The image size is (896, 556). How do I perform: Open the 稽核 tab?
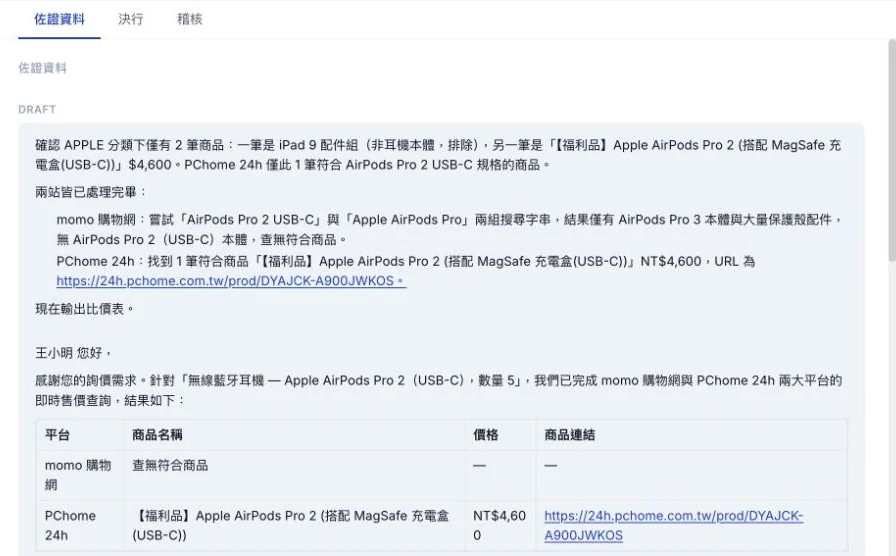coord(190,19)
